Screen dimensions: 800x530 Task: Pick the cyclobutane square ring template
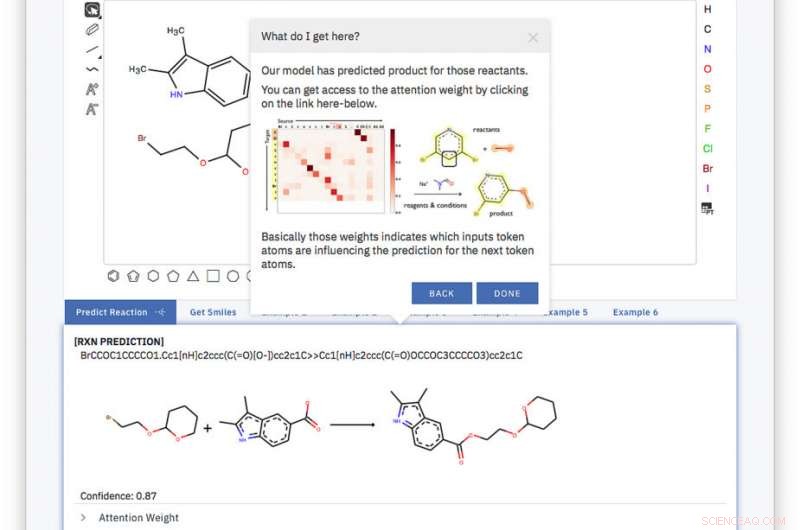(x=213, y=276)
